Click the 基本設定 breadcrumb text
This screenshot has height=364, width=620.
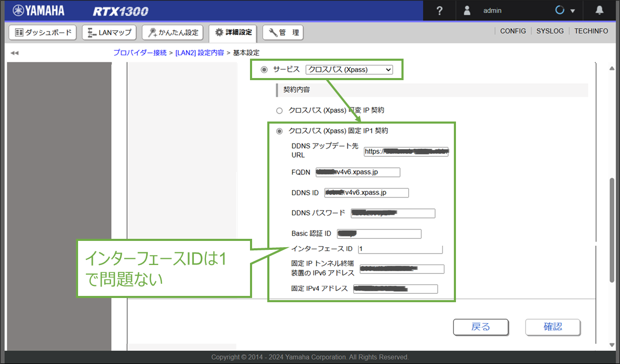pos(246,52)
